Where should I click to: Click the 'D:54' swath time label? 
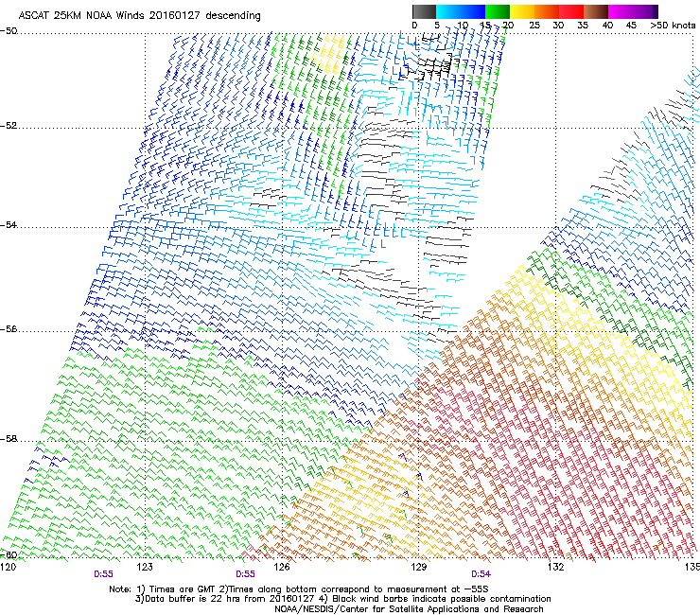[481, 574]
